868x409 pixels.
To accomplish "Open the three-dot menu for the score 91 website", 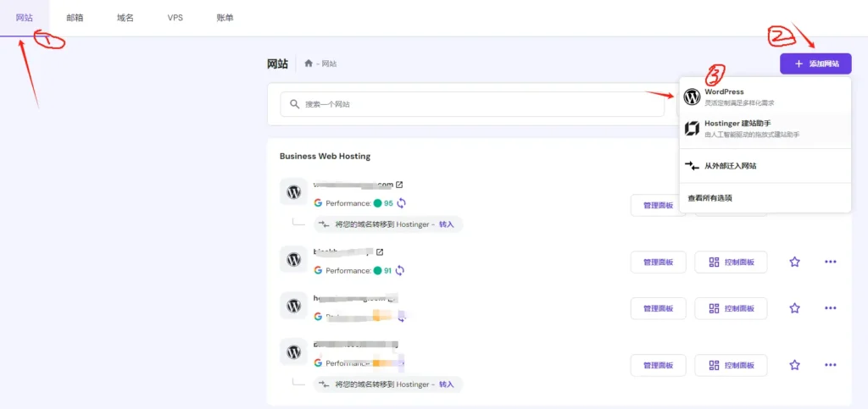I will (830, 263).
